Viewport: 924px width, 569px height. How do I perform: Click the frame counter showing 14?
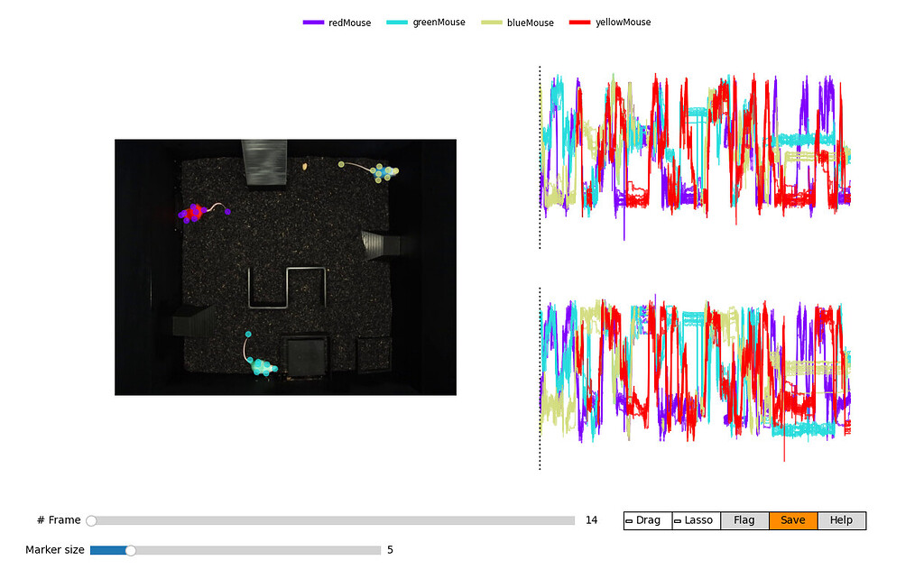coord(592,520)
